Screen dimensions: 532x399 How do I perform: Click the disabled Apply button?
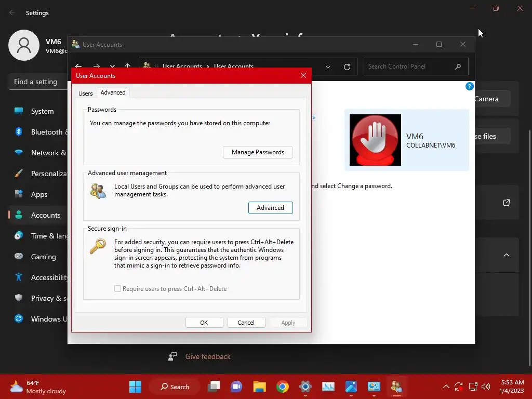(288, 323)
